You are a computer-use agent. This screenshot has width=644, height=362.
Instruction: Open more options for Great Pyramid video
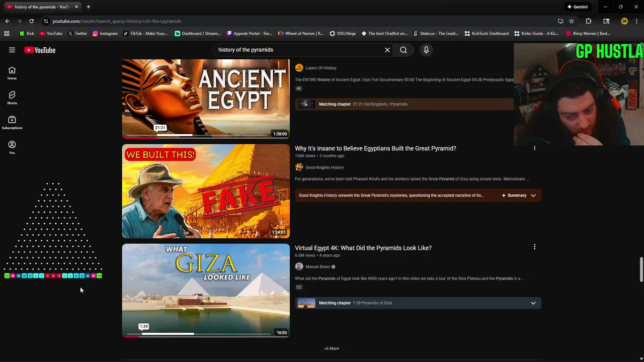click(534, 148)
